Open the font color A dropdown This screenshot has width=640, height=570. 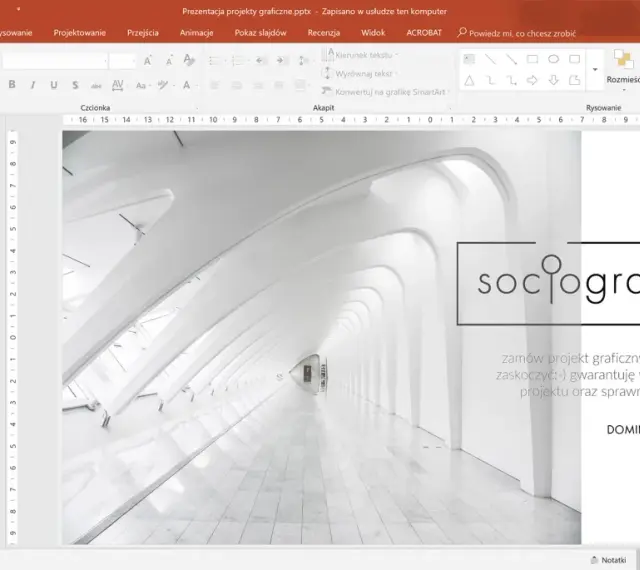tap(189, 85)
